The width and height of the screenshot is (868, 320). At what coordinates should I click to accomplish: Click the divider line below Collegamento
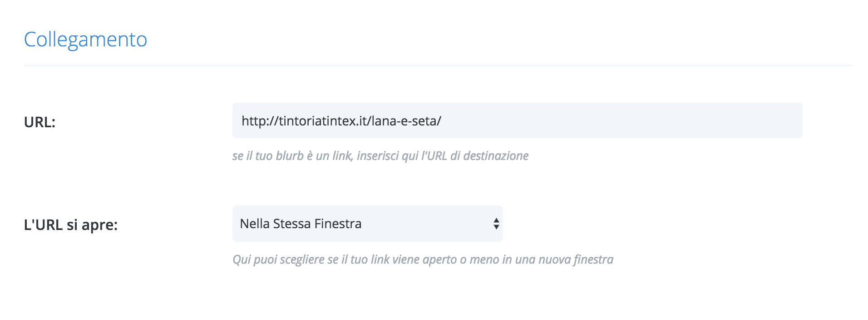pos(438,65)
